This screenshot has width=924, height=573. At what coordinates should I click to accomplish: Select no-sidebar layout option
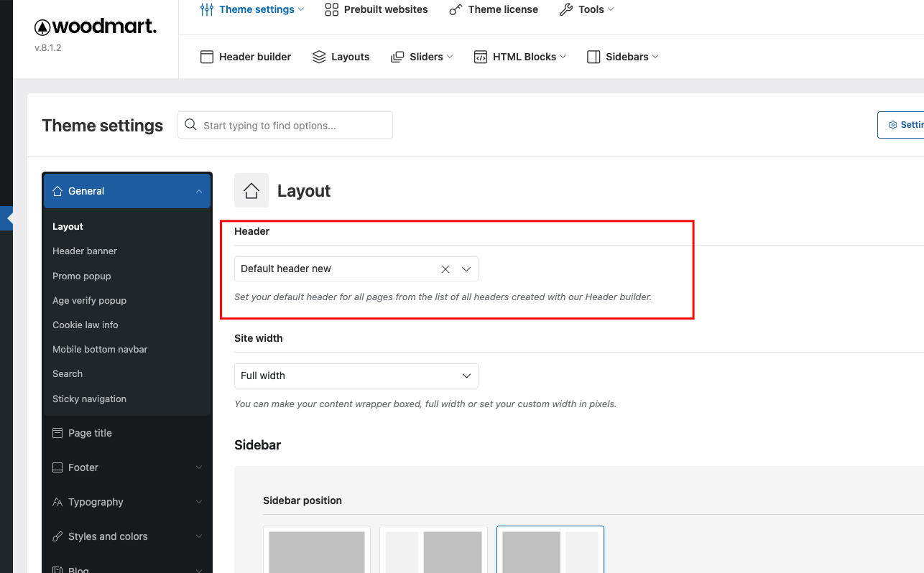click(x=317, y=550)
